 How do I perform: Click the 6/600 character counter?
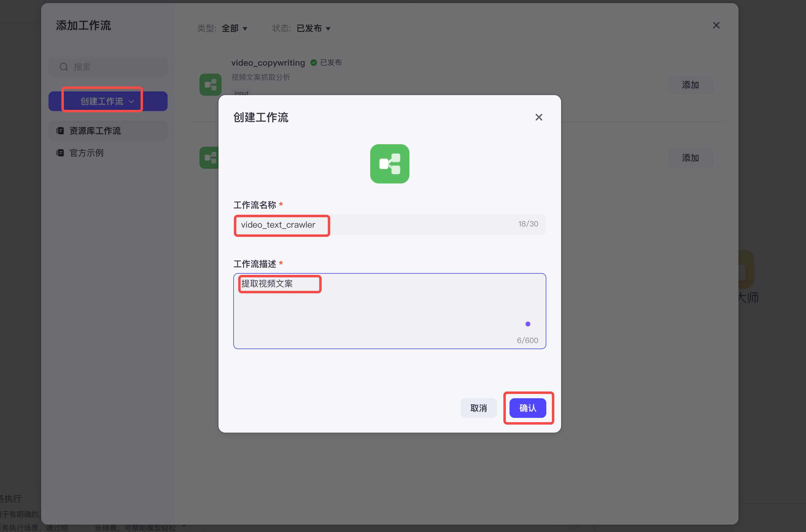click(527, 340)
